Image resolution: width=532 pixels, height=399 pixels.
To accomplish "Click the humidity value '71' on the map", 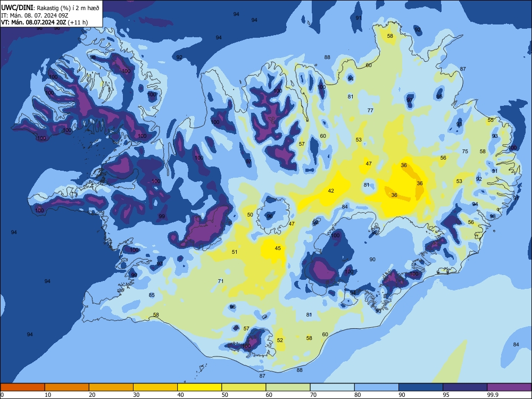I will tap(221, 281).
